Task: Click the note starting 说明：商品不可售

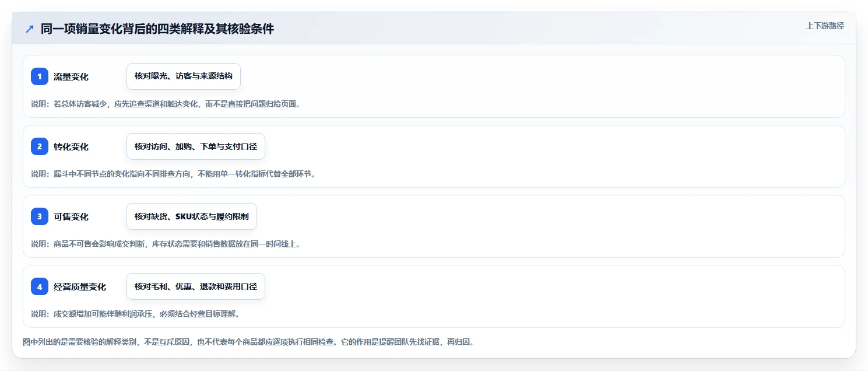Action: tap(166, 244)
